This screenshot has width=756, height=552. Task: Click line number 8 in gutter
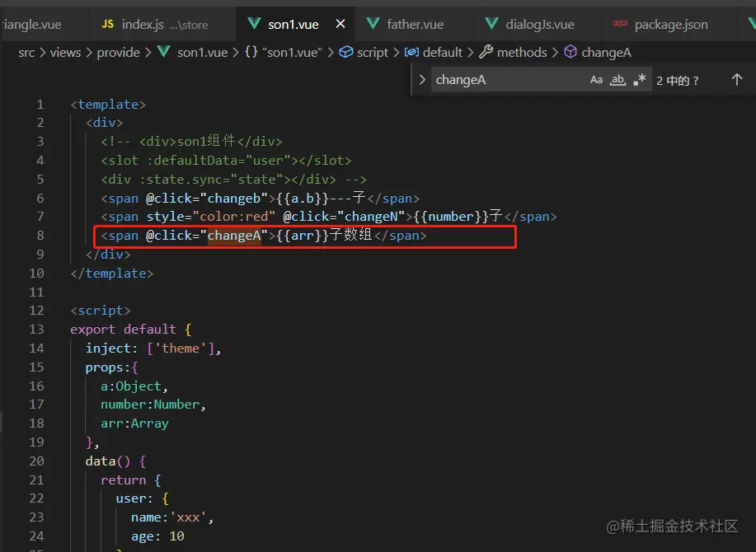pos(40,236)
